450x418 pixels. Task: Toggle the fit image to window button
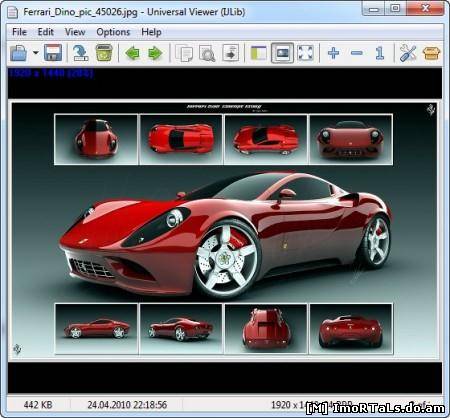(x=282, y=53)
